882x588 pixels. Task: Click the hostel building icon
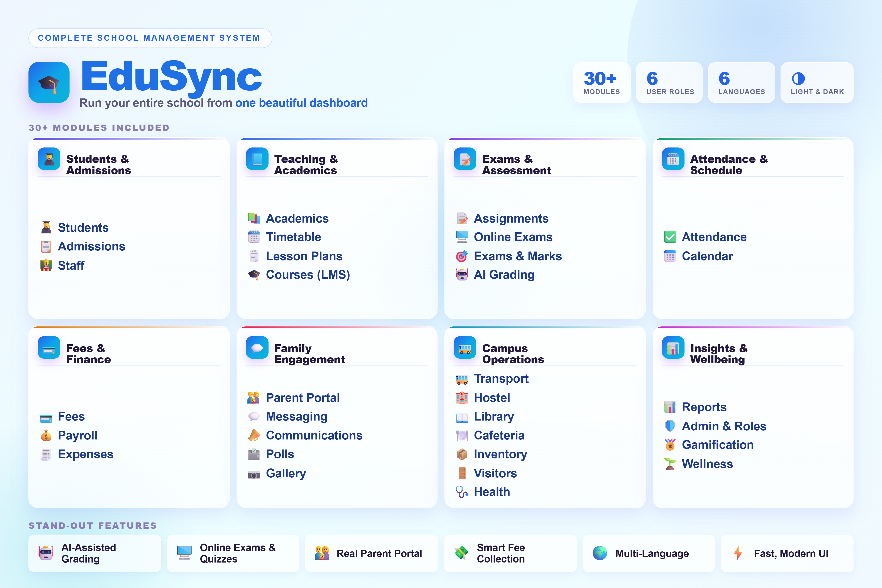point(462,397)
